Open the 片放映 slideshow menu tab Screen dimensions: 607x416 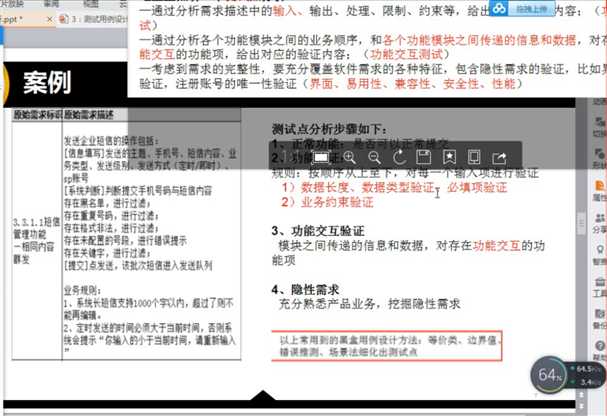(x=12, y=4)
